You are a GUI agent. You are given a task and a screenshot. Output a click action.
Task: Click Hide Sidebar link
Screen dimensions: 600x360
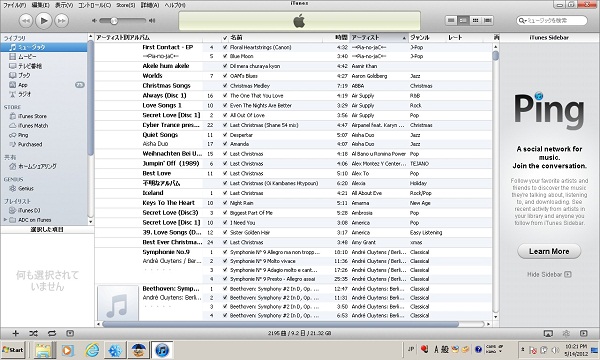click(549, 274)
